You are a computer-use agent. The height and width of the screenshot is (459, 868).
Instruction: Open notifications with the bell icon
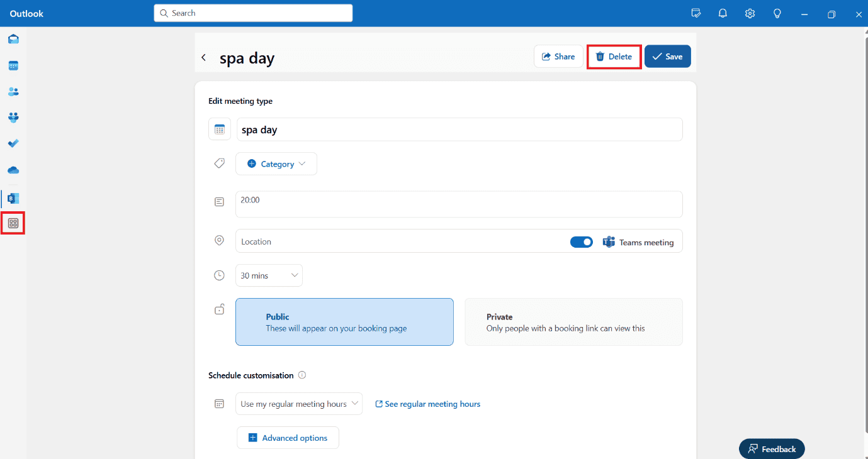722,13
